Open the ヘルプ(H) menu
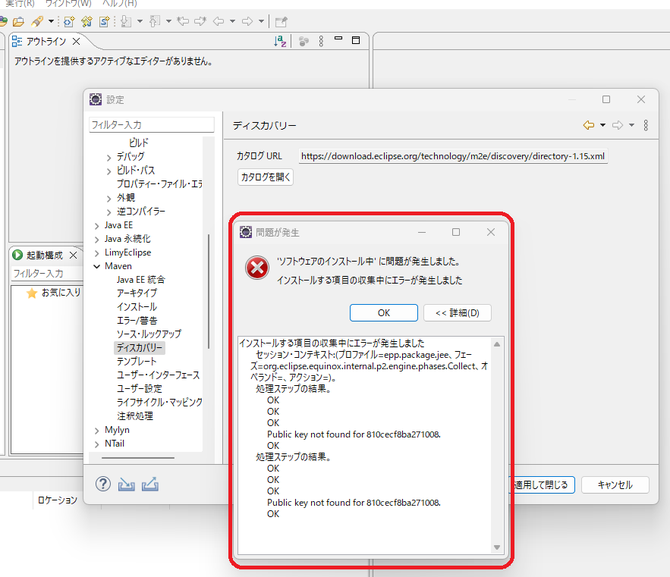The image size is (670, 577). 120,3
